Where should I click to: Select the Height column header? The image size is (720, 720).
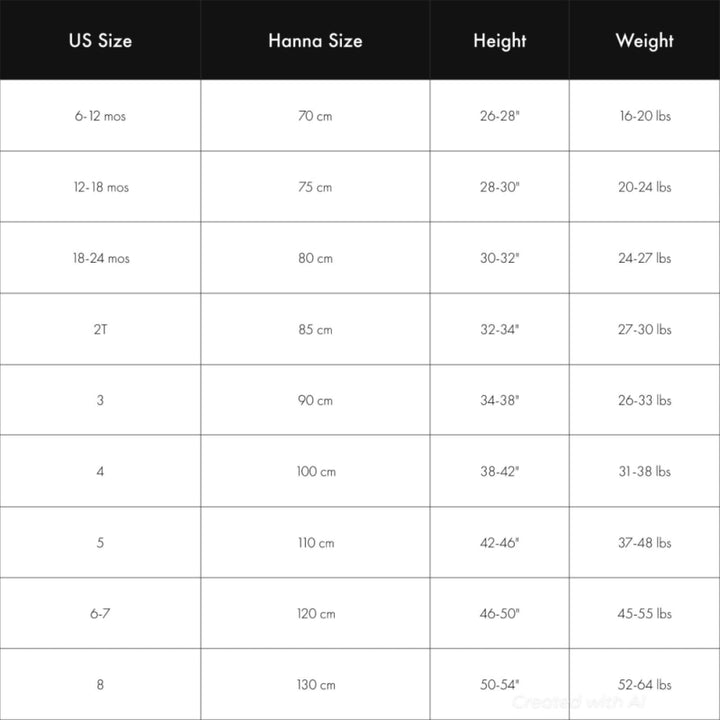(500, 40)
